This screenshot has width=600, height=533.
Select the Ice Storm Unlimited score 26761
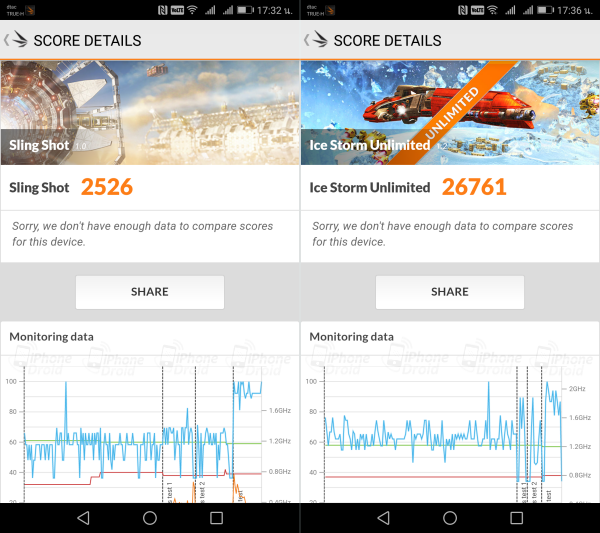pos(474,187)
